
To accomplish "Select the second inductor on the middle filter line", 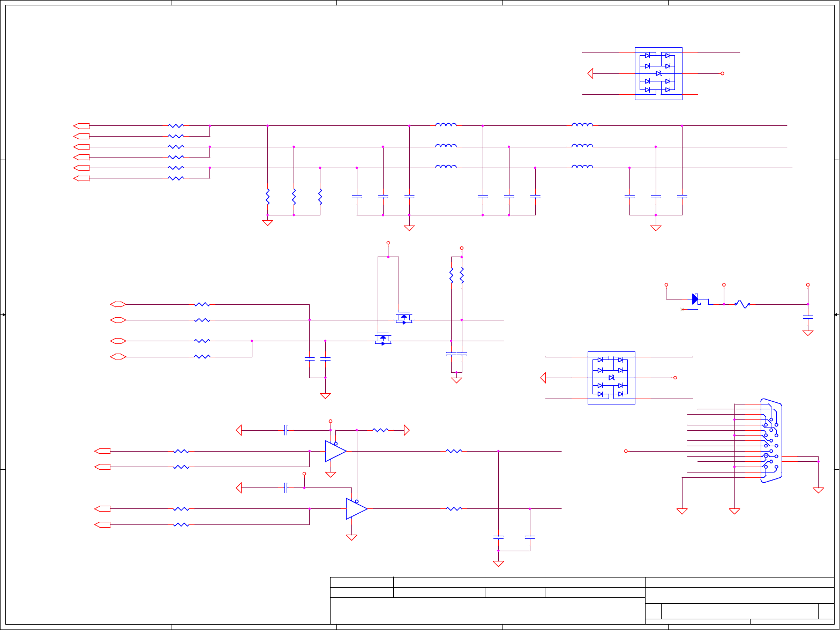I will 582,146.
